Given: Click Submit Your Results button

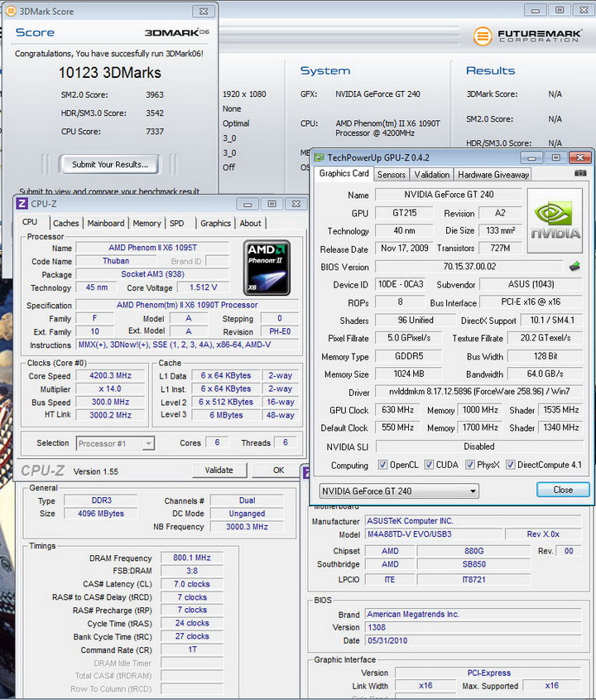Looking at the screenshot, I should 110,164.
